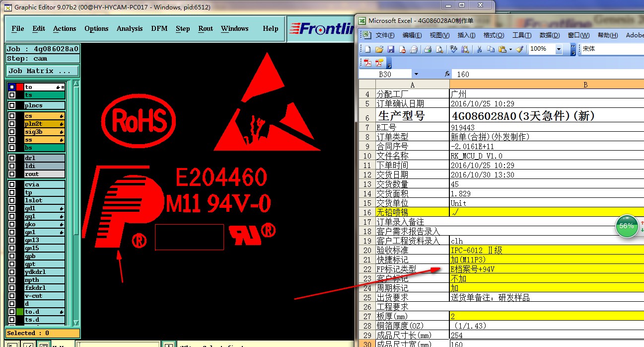This screenshot has height=347, width=644.
Task: Select layer pln2t in layer list
Action: click(44, 124)
